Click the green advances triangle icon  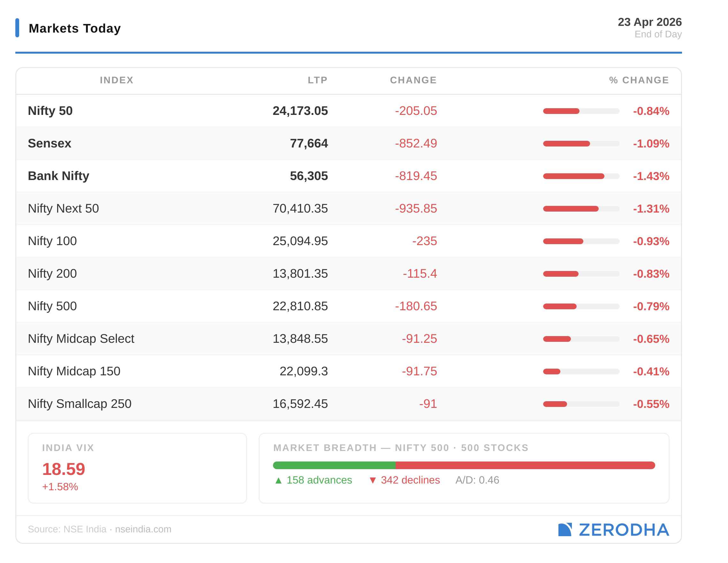click(279, 480)
